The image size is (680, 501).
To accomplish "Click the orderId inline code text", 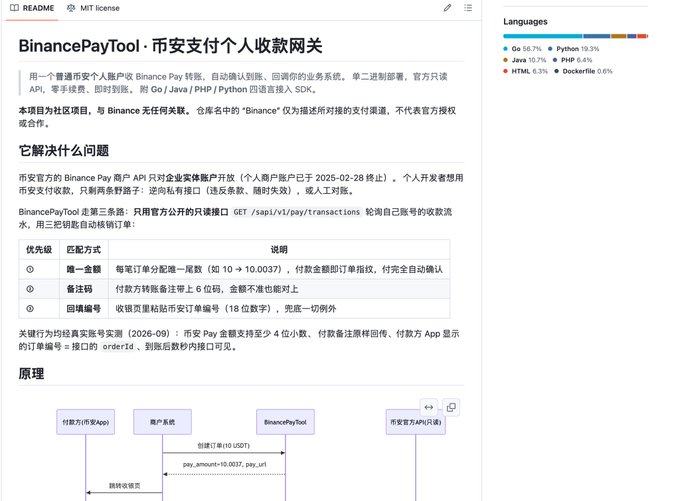I will click(118, 347).
